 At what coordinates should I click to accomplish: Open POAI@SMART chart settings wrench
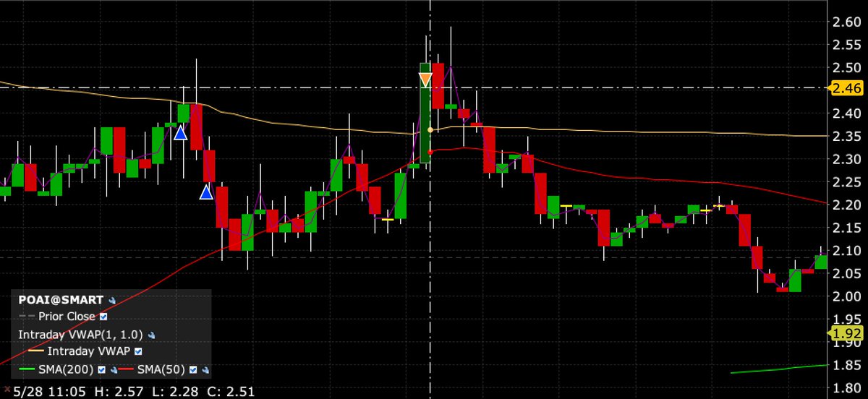(112, 300)
